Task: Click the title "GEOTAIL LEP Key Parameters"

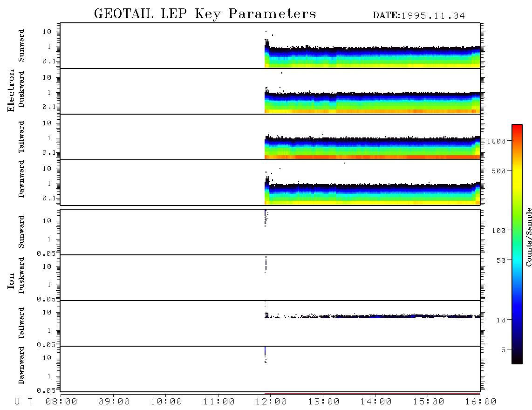Action: (x=205, y=14)
